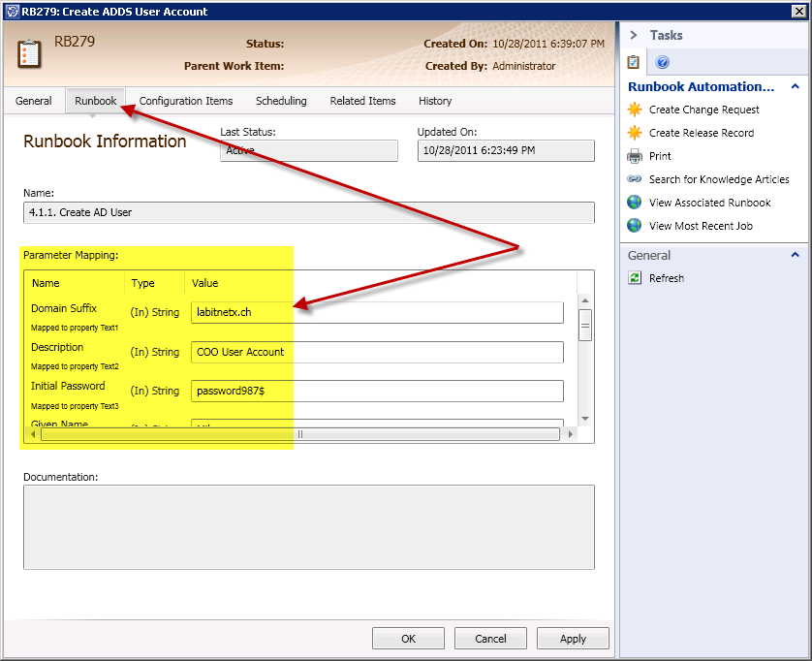Click the Create Release Record star icon

click(x=635, y=133)
